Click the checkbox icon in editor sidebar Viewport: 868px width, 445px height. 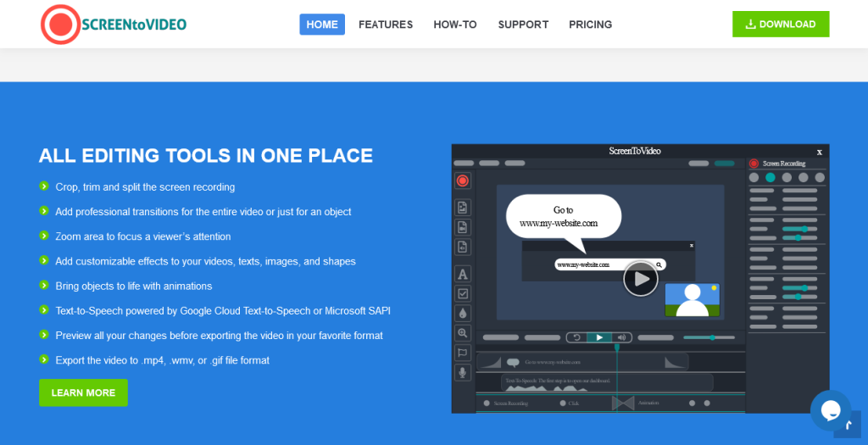pyautogui.click(x=463, y=293)
